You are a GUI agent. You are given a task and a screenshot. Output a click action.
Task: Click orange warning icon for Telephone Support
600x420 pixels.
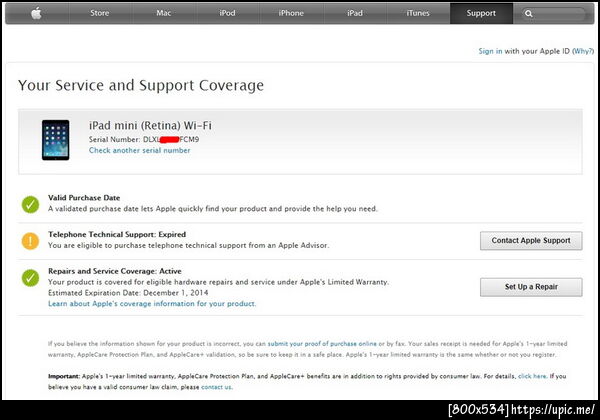tap(30, 241)
